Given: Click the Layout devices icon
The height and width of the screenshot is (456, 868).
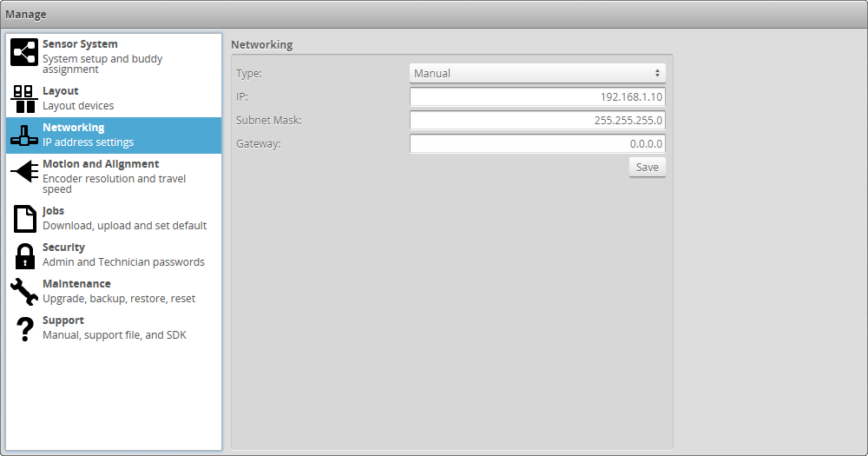Looking at the screenshot, I should click(x=24, y=99).
